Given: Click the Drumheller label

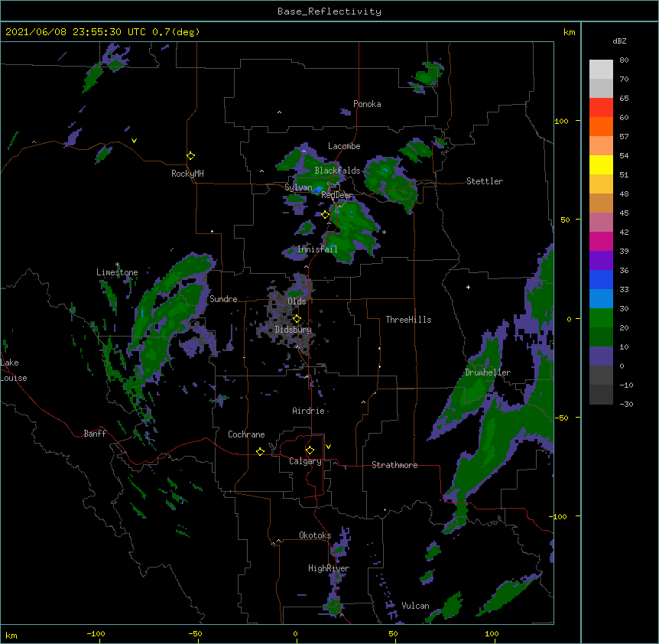Looking at the screenshot, I should 488,372.
